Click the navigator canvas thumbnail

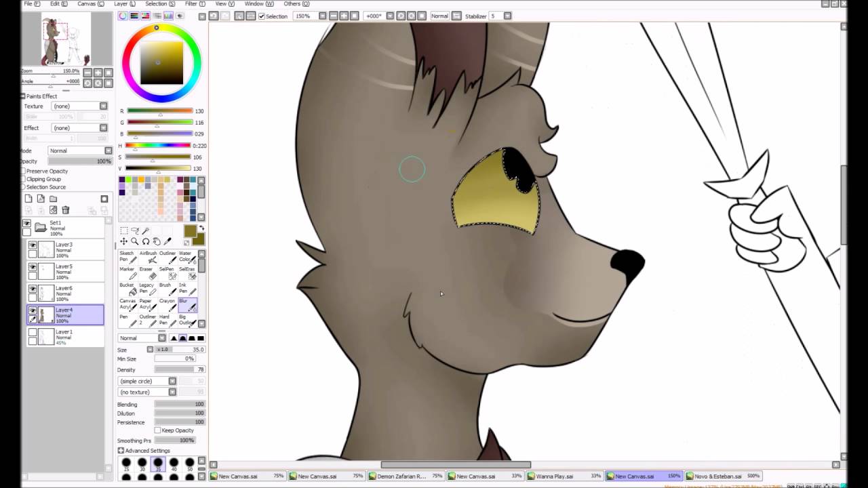[66, 39]
